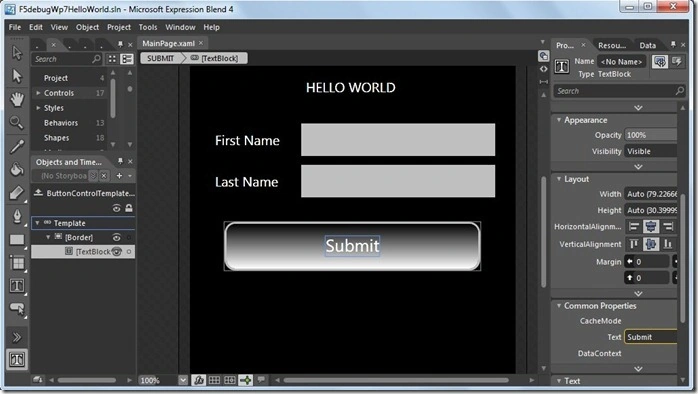698x394 pixels.
Task: Expand the Styles asset category
Action: pos(38,108)
